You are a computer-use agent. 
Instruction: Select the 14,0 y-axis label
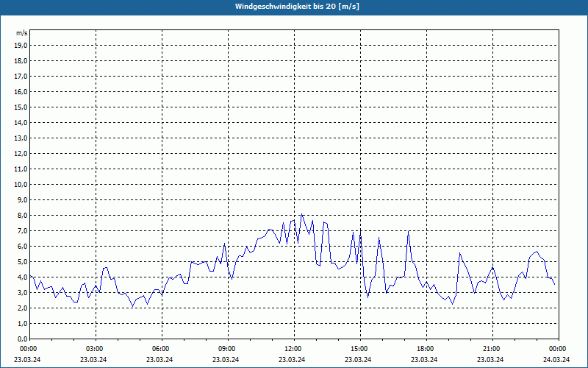(21, 122)
